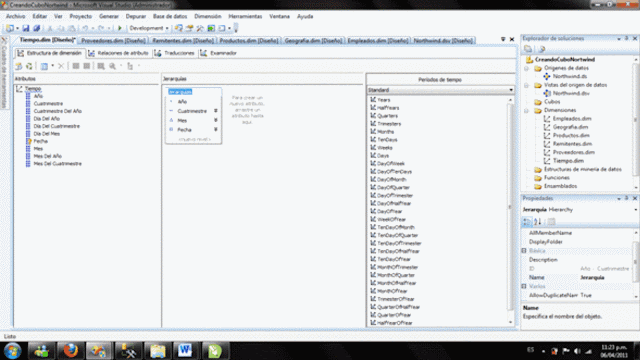Click the Categorized icon in Properties panel
640x360 pixels.
(x=527, y=222)
